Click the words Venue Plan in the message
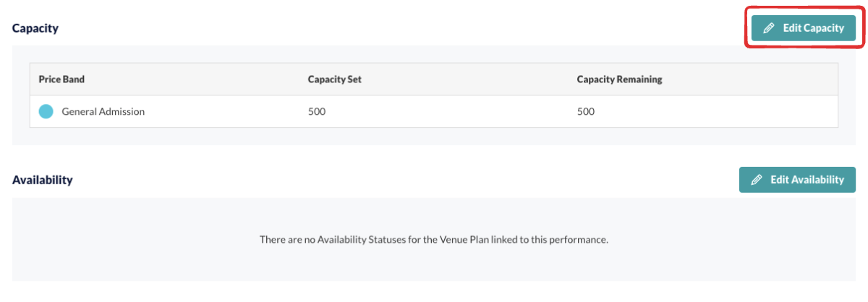Screen dimensions: 868x302 tap(456, 238)
